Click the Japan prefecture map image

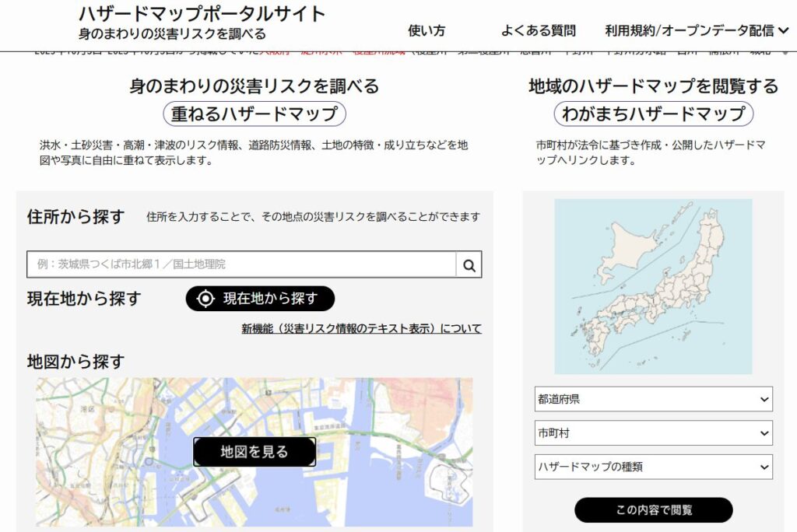[x=653, y=286]
